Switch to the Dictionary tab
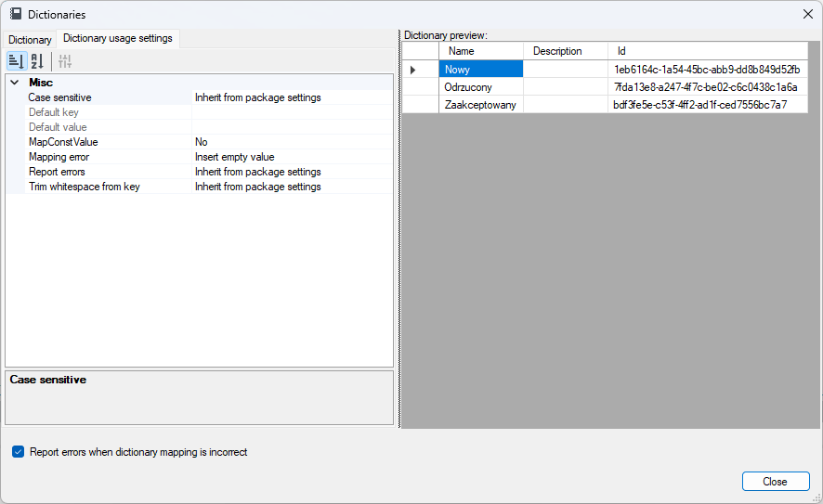Viewport: 823px width, 504px height. coord(30,39)
